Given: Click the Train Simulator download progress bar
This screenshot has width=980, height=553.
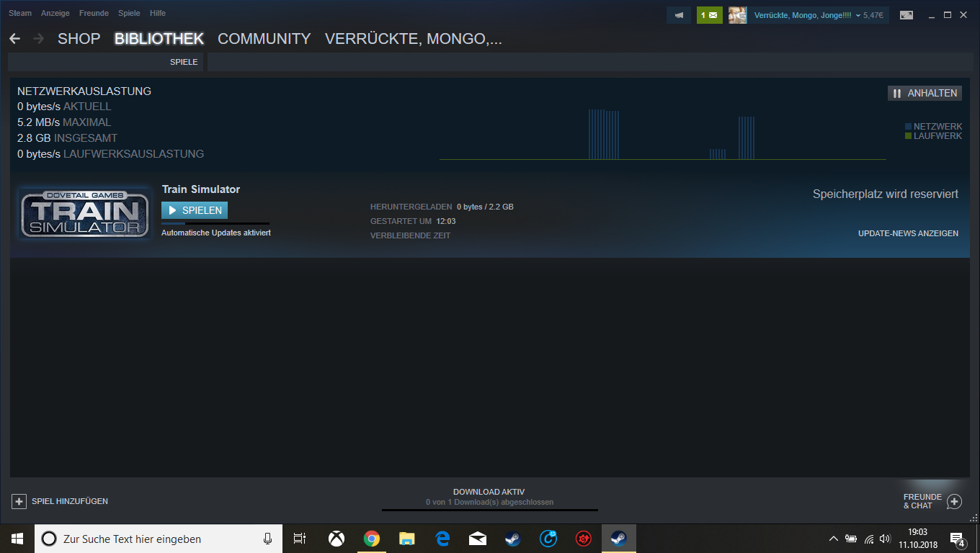Looking at the screenshot, I should pyautogui.click(x=215, y=224).
